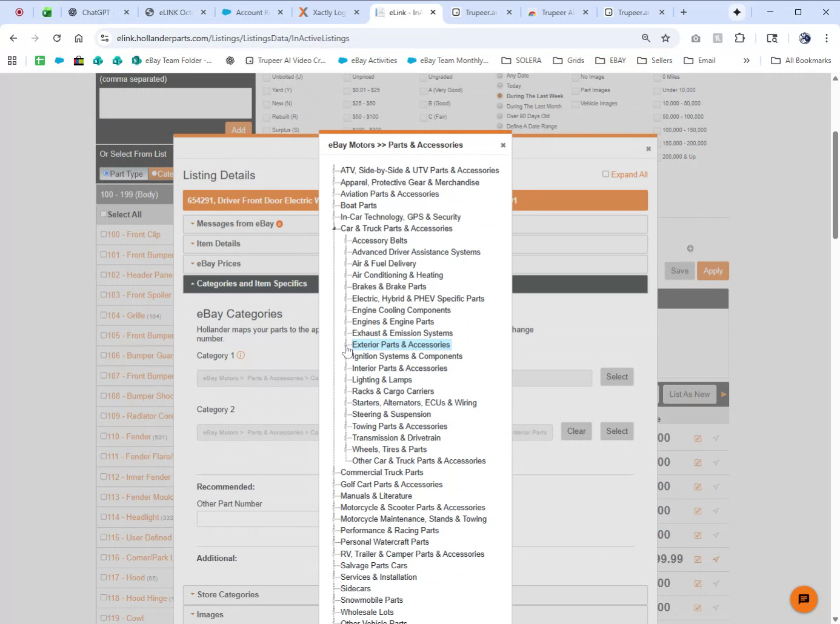
Task: Click the List As New arrow icon
Action: [723, 394]
